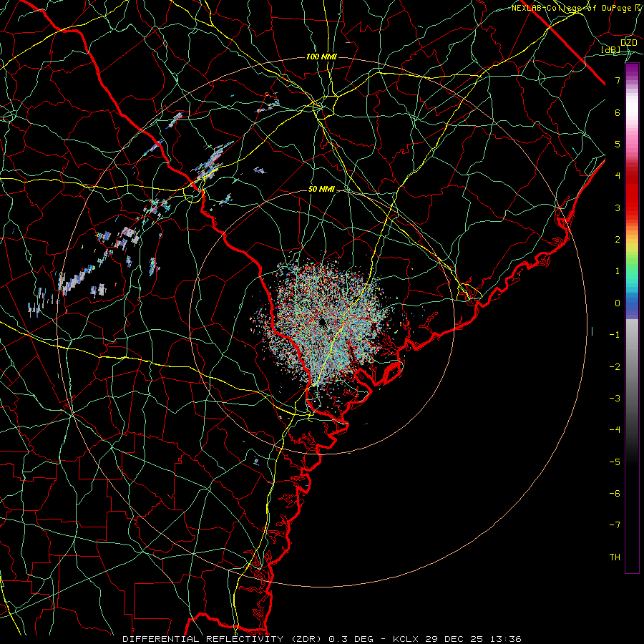Select the 3 dB tick label on scale

[x=618, y=208]
